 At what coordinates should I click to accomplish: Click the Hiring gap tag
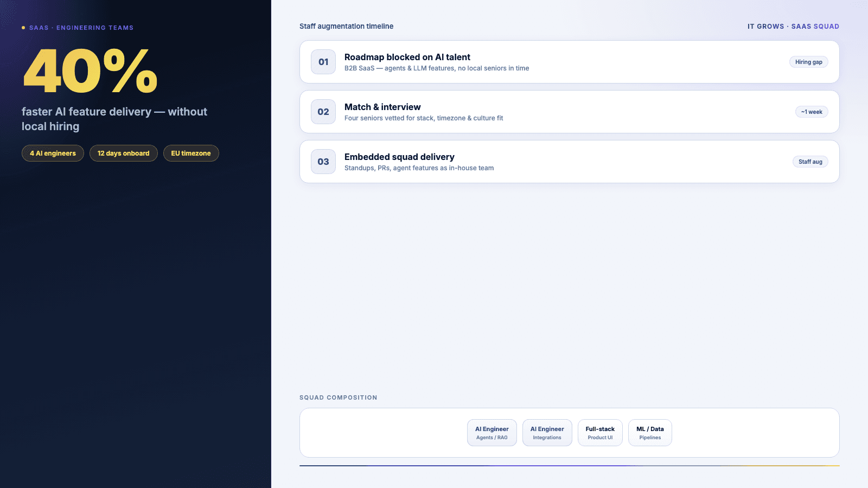pyautogui.click(x=808, y=62)
